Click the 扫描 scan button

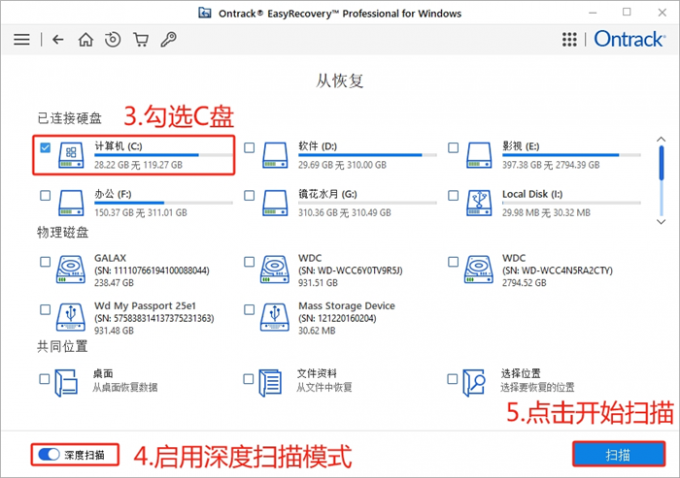pos(619,454)
